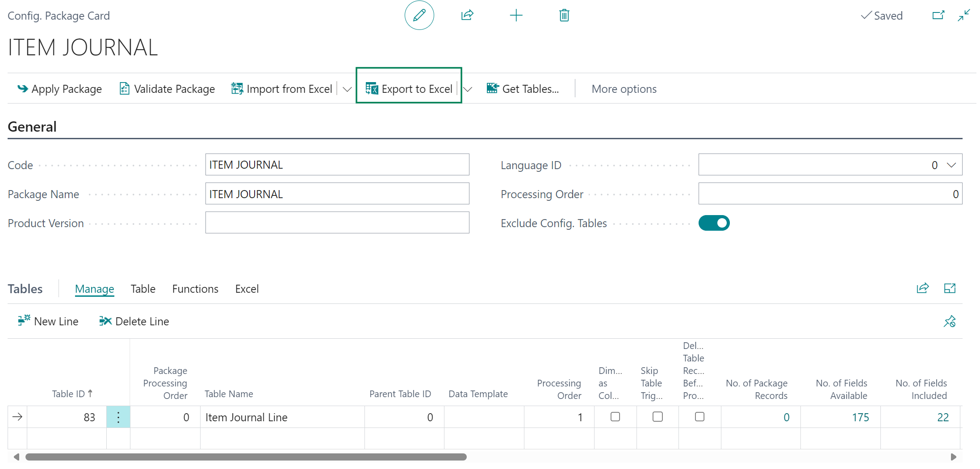Collapse the General section heading
This screenshot has height=469, width=980.
tap(32, 127)
